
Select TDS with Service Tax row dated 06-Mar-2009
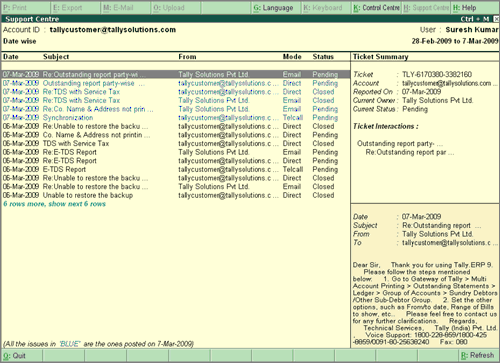[175, 144]
